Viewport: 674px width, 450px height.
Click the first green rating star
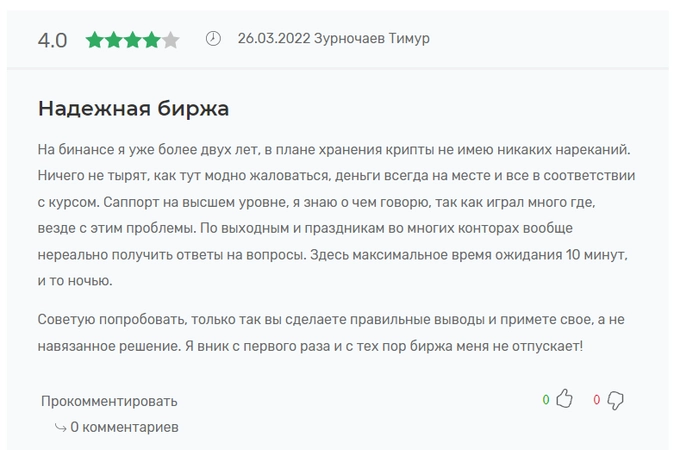point(95,40)
